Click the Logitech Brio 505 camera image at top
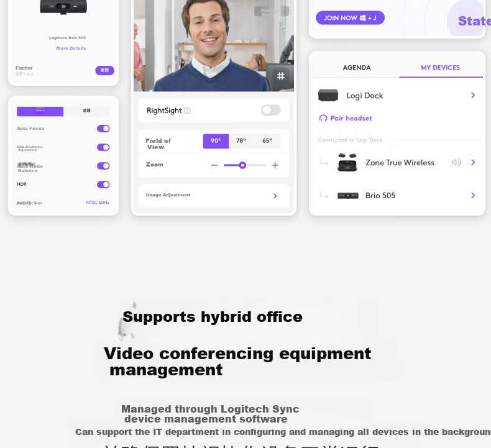491x448 pixels. (63, 7)
